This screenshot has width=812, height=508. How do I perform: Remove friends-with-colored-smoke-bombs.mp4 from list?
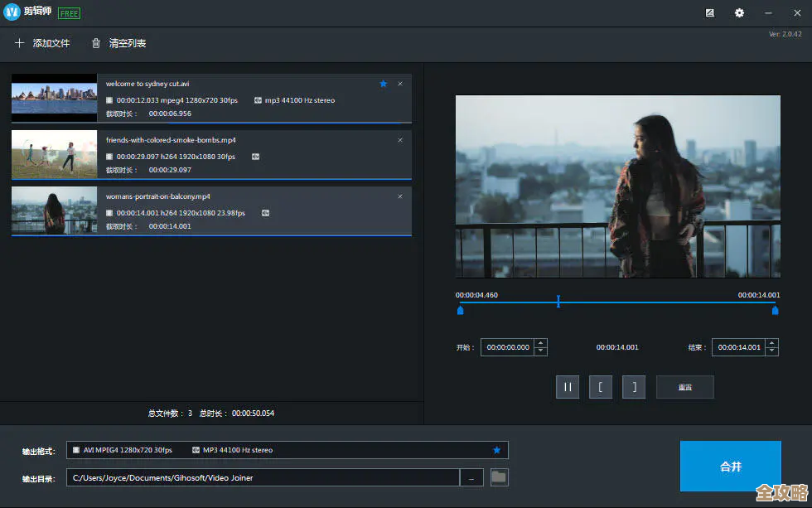point(400,140)
